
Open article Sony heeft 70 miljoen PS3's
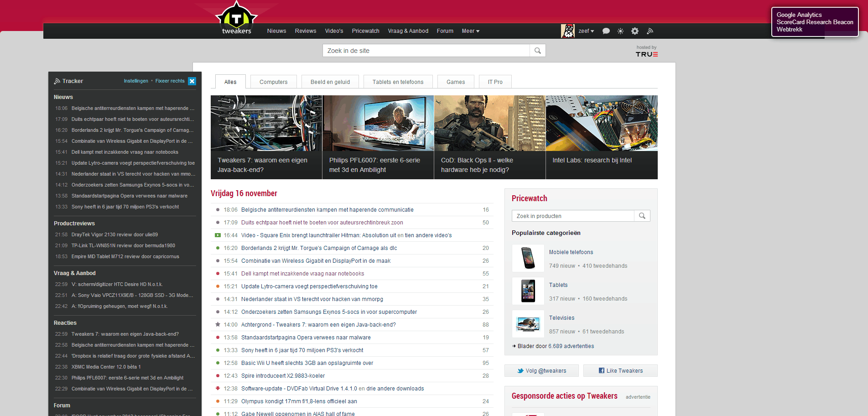pos(302,350)
